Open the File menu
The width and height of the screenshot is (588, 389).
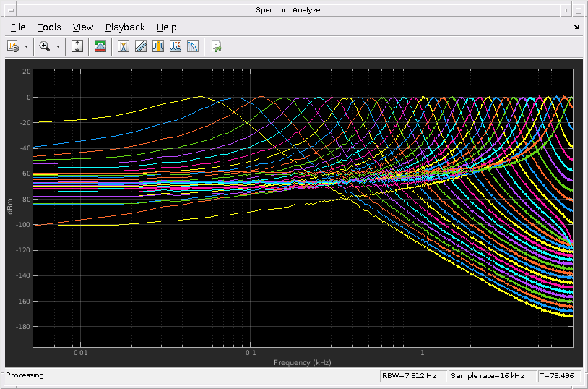click(18, 27)
